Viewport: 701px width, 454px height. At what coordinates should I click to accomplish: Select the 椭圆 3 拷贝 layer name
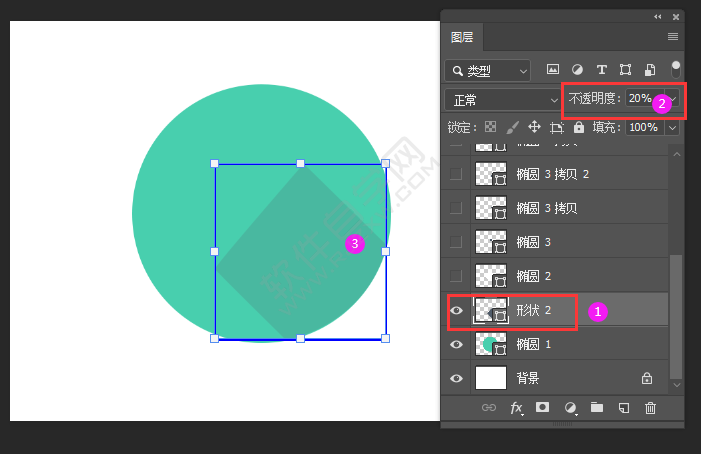pyautogui.click(x=547, y=208)
